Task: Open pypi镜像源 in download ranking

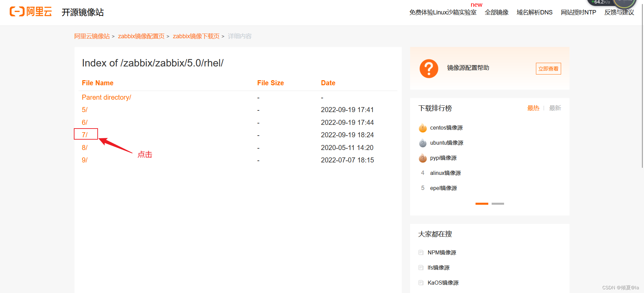Action: (443, 158)
